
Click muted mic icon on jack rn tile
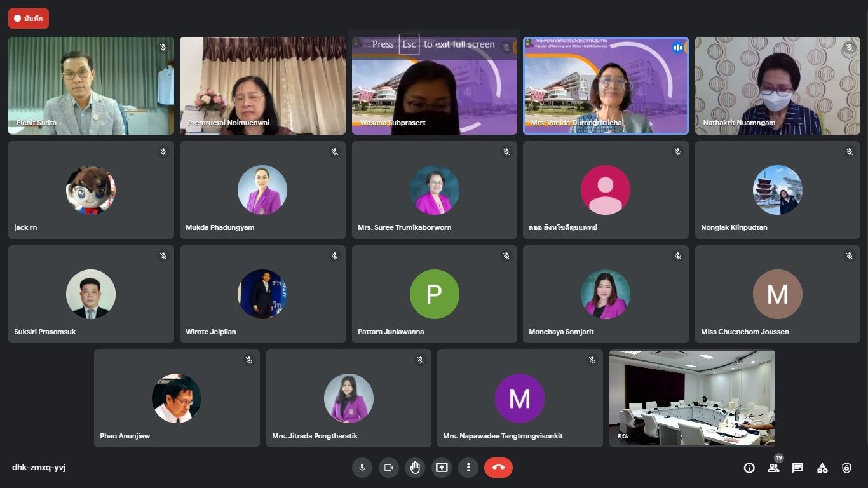163,152
